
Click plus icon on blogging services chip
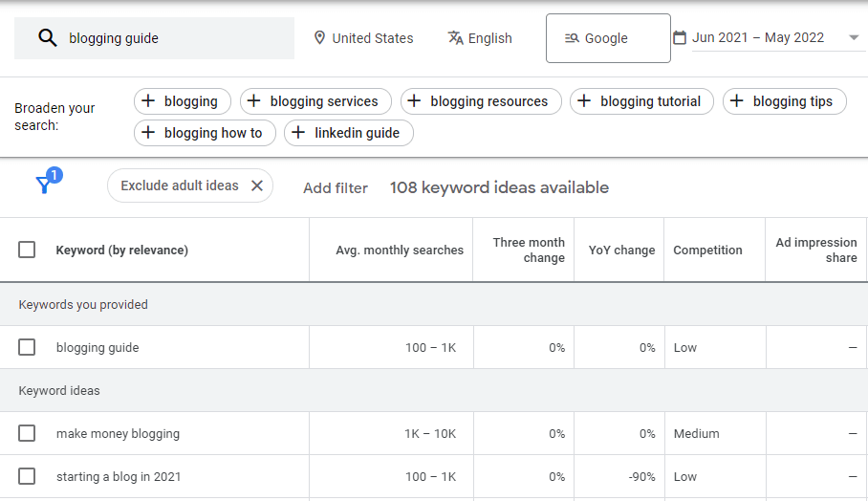click(x=253, y=100)
